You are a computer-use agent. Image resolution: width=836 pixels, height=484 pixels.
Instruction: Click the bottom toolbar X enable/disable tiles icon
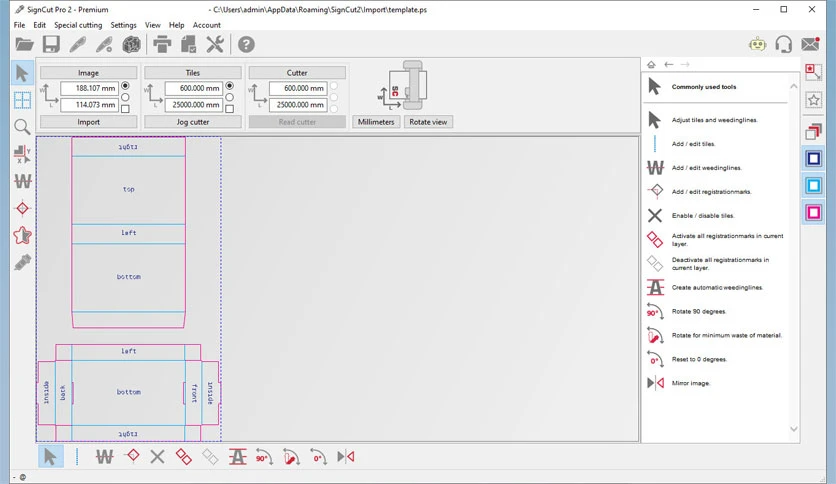tap(157, 457)
